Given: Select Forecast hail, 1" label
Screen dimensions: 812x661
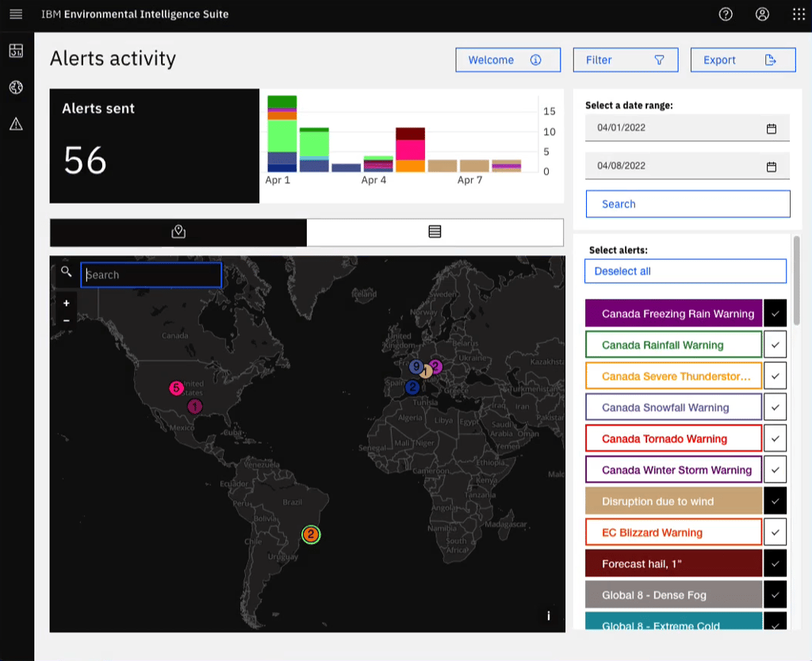Looking at the screenshot, I should point(674,564).
